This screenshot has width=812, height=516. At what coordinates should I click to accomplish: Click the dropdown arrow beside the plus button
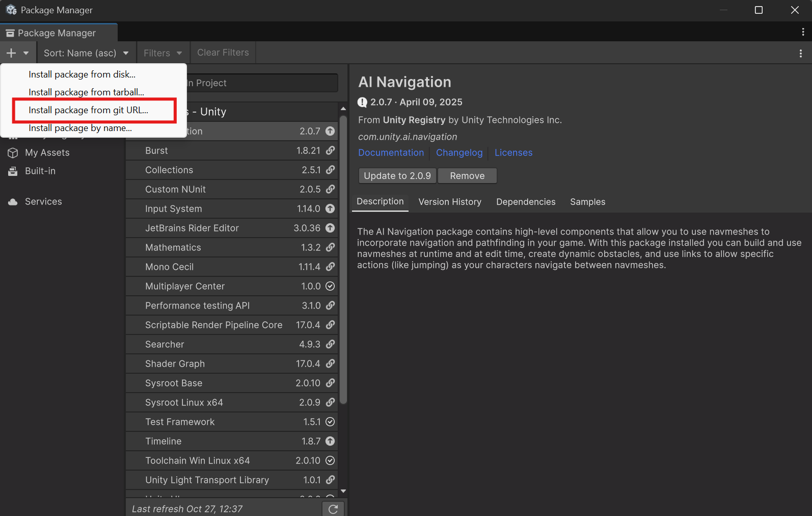26,53
